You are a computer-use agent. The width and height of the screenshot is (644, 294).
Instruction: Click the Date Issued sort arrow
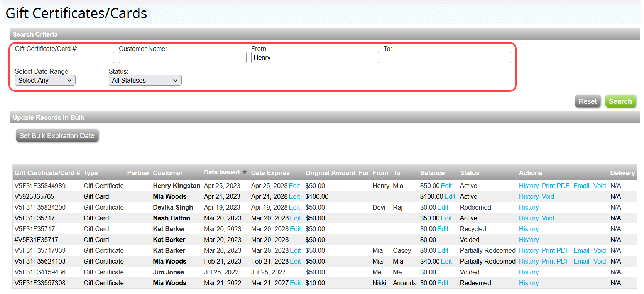coord(245,172)
